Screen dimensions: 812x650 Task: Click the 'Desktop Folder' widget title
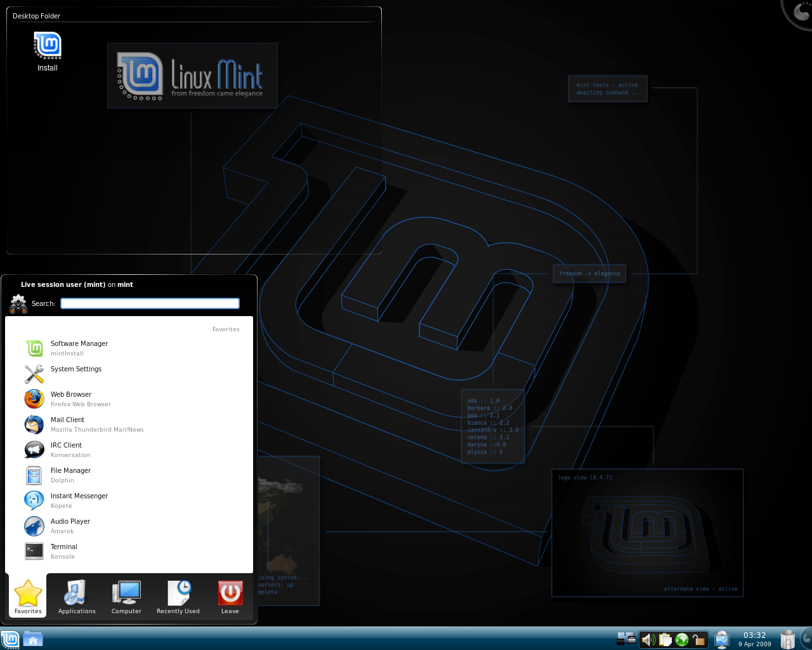coord(37,16)
